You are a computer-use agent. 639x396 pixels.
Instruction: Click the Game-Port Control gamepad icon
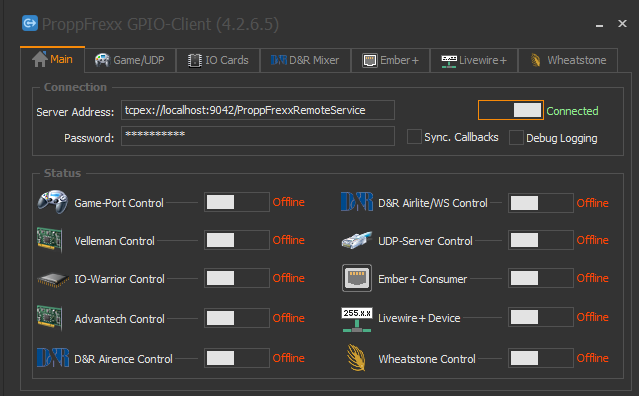tap(53, 202)
